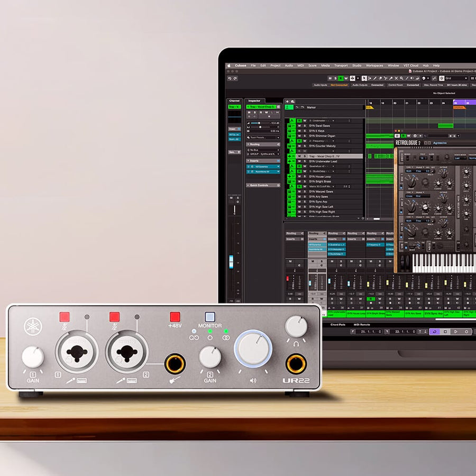Viewport: 476px width, 476px height.
Task: Select the Play speaker tool
Action: 412,78
